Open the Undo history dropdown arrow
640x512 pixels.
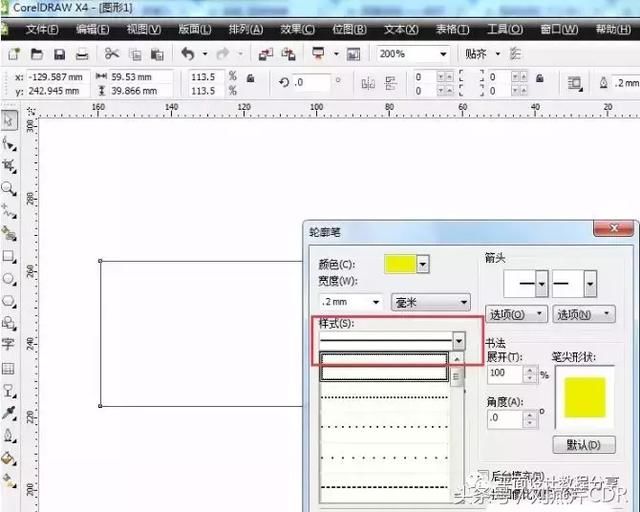click(205, 53)
